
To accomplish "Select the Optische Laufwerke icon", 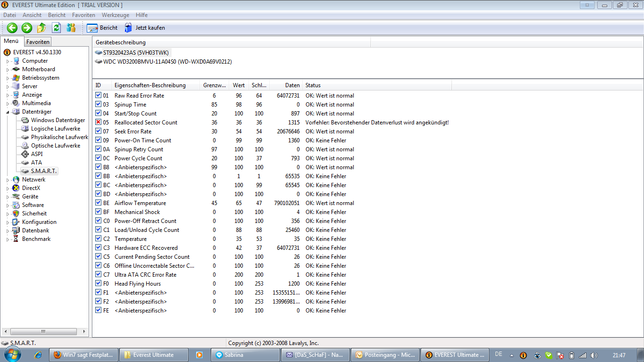I will (25, 146).
